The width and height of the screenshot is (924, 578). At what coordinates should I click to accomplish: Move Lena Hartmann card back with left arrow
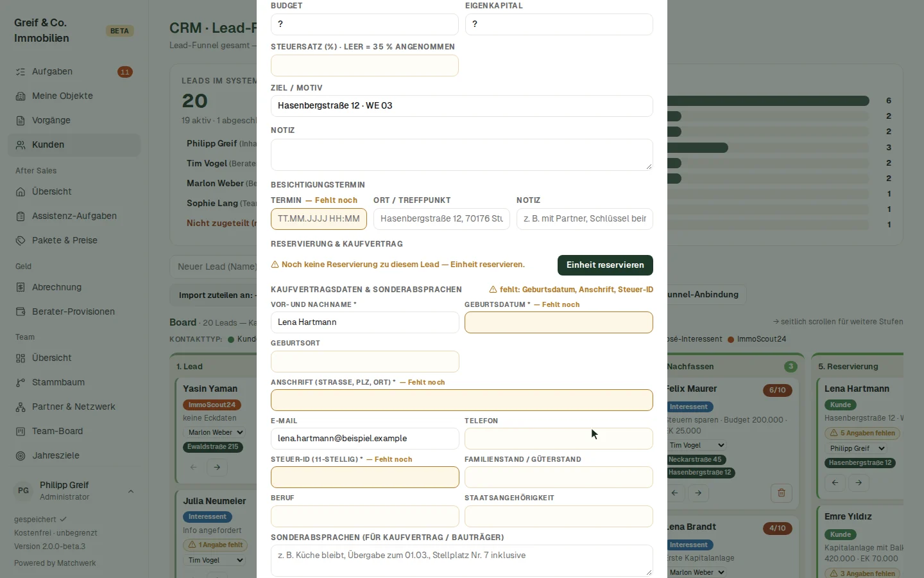tap(835, 482)
